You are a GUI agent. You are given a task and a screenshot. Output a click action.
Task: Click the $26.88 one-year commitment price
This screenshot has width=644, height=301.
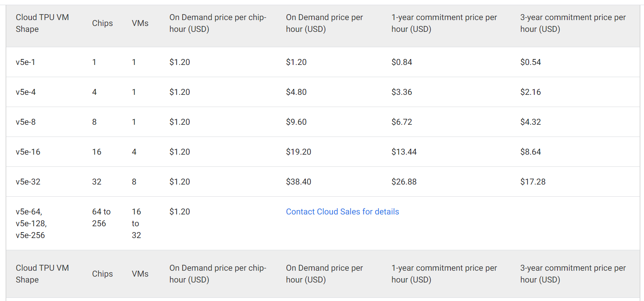click(404, 182)
